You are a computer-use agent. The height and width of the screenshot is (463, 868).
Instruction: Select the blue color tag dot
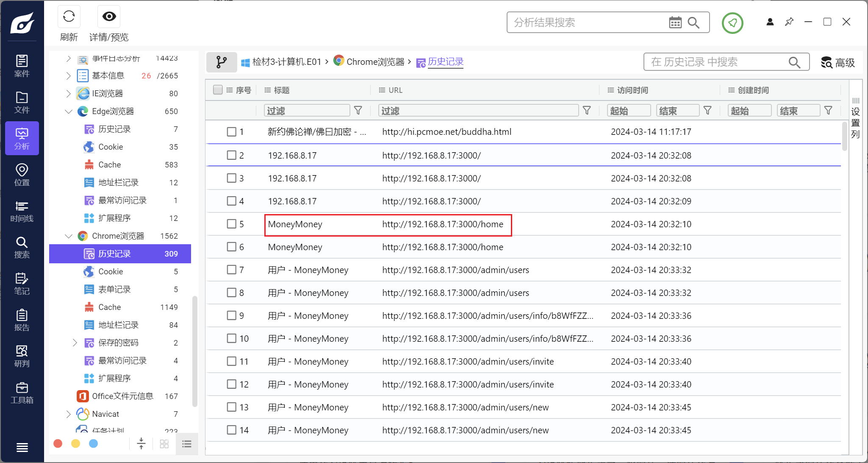click(94, 443)
